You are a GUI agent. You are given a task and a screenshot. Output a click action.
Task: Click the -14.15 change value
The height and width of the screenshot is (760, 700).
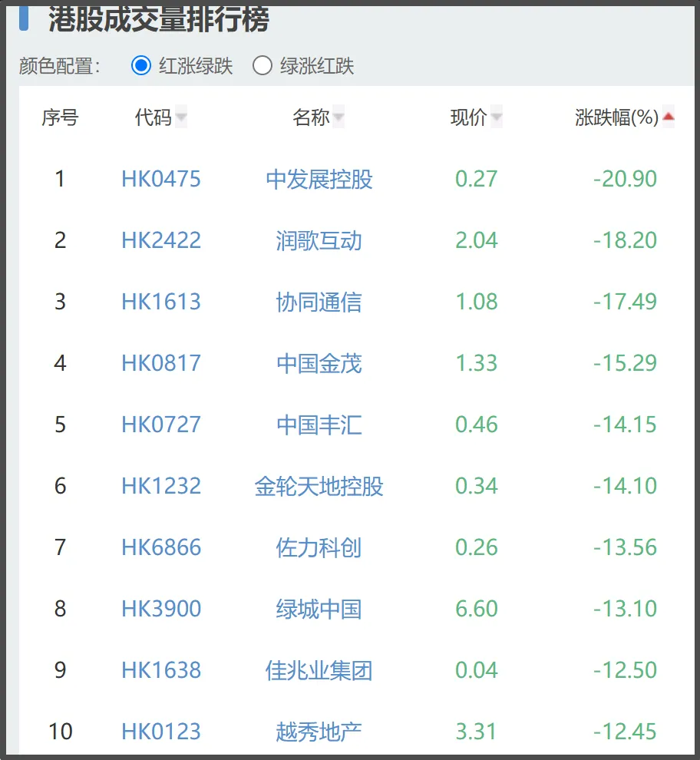(626, 425)
